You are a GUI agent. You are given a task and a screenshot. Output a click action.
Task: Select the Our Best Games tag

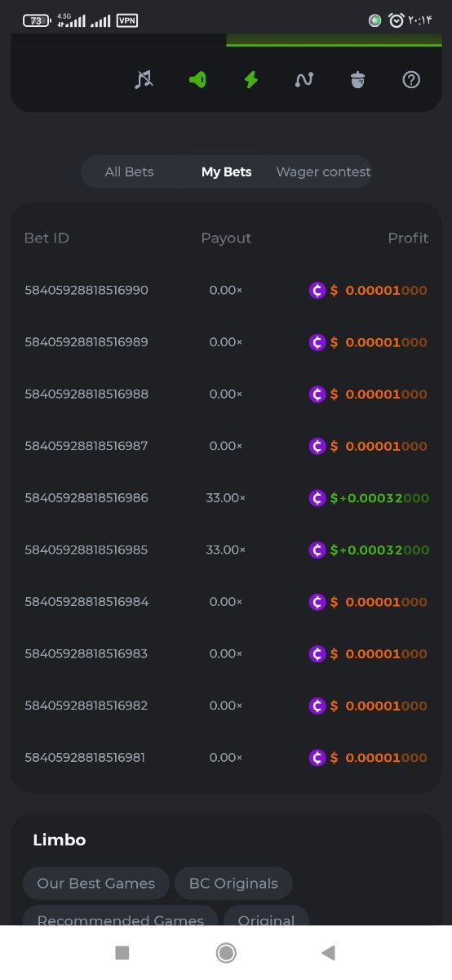95,883
